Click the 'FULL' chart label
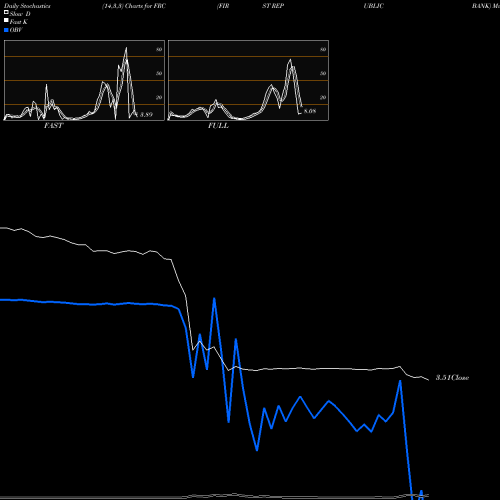500x500 pixels. (218, 126)
